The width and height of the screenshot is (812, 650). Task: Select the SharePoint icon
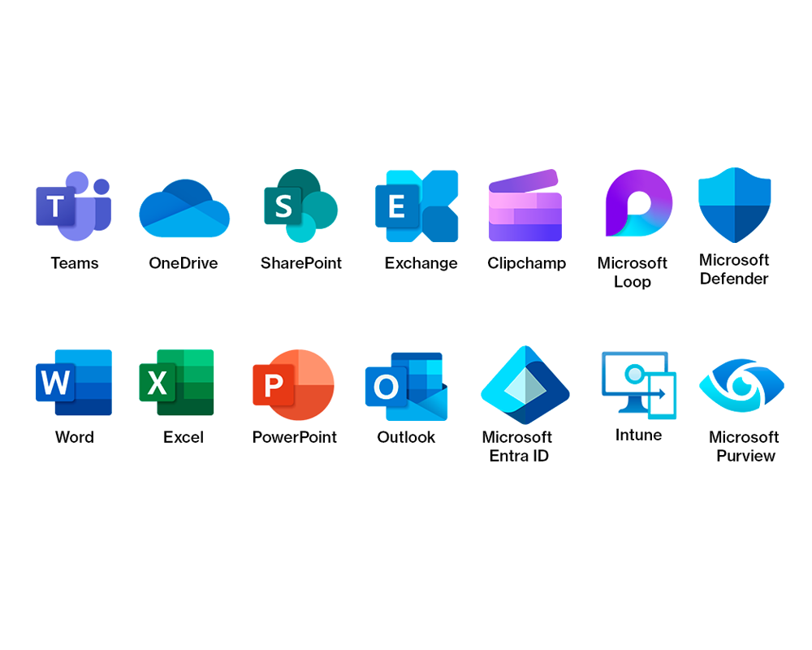(301, 206)
